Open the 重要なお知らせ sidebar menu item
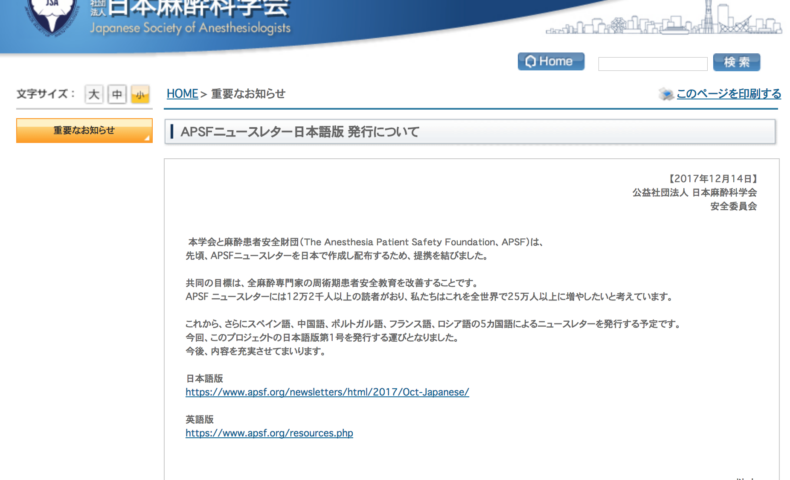This screenshot has width=790, height=480. (x=84, y=130)
